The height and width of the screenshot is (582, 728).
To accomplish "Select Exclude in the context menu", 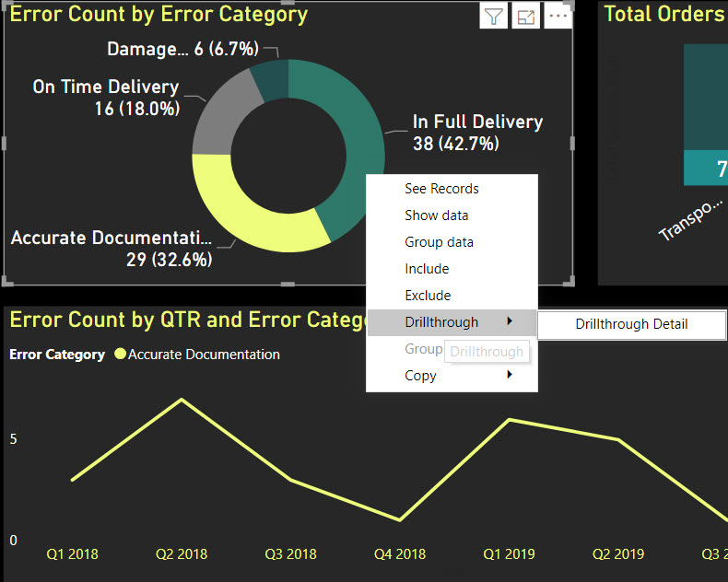I will click(x=428, y=296).
